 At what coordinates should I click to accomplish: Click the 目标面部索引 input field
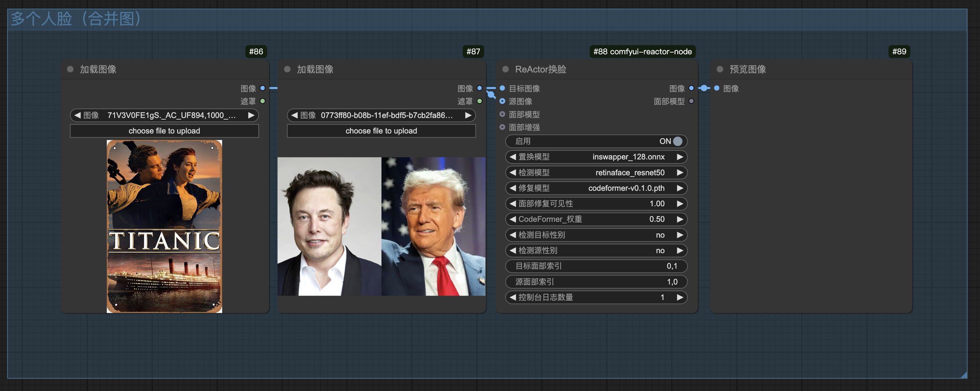(596, 266)
